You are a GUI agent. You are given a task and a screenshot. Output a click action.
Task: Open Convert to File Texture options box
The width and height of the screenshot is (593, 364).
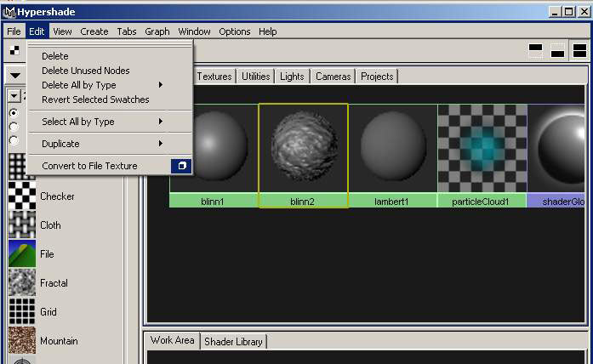[x=181, y=166]
